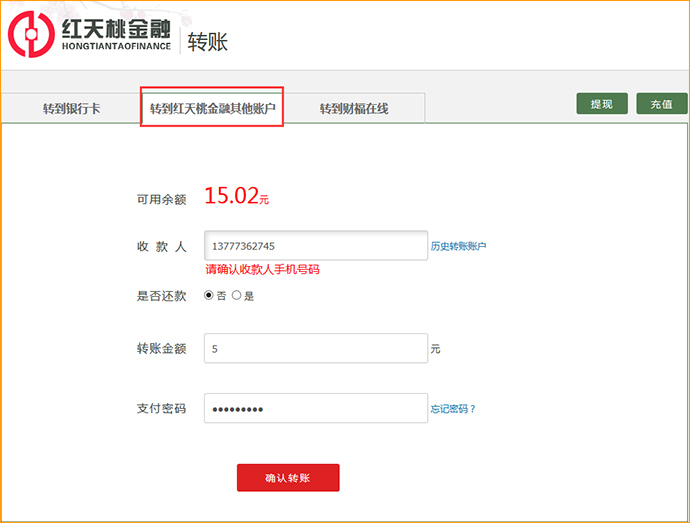Switch to the 转到银行卡 tab
This screenshot has height=523, width=690.
click(x=71, y=108)
